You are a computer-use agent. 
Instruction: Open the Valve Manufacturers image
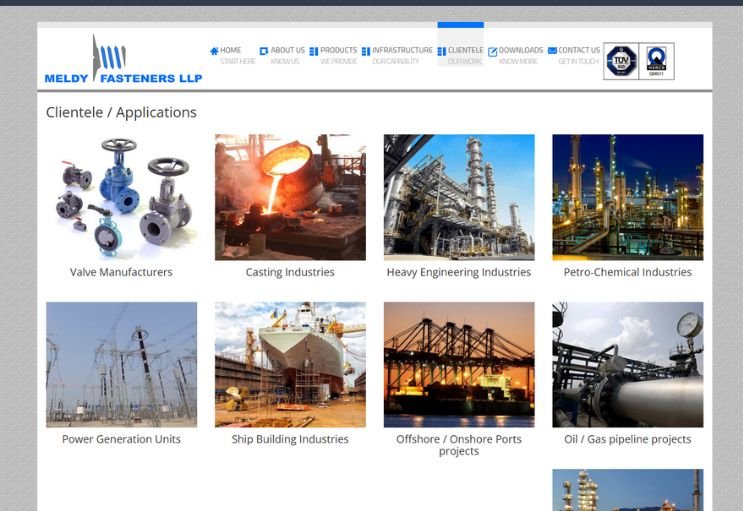click(121, 197)
